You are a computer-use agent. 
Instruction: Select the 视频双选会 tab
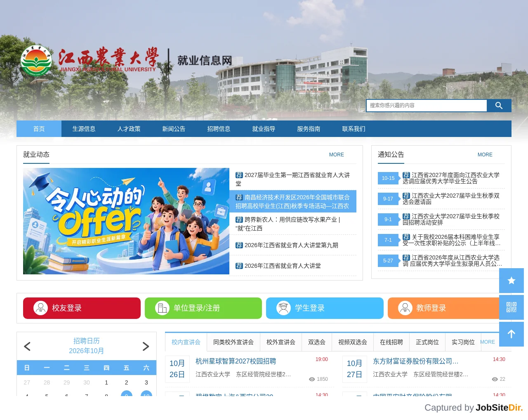pyautogui.click(x=353, y=342)
